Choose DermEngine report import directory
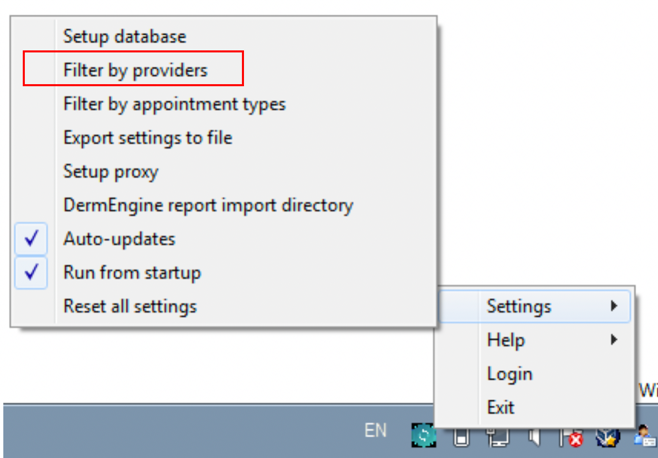The width and height of the screenshot is (658, 458). point(207,205)
